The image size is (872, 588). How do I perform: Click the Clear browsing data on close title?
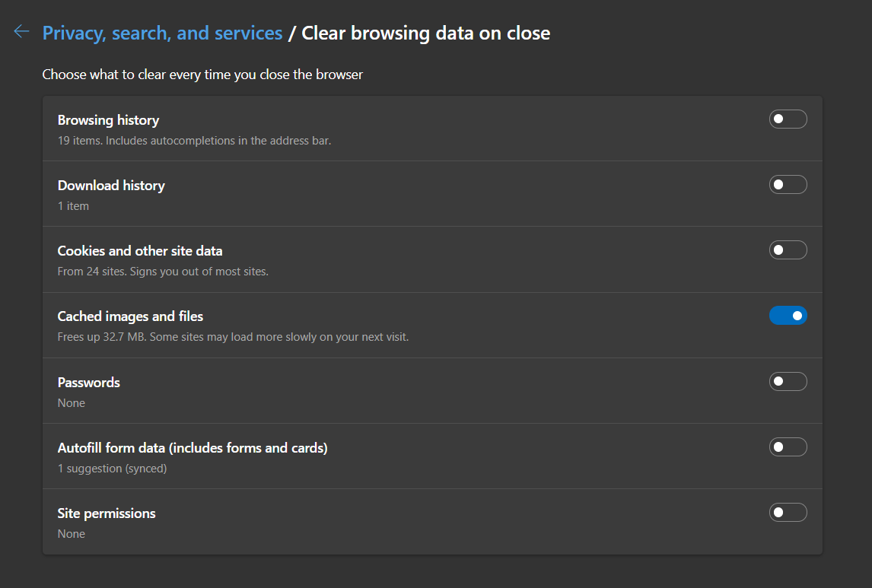425,33
